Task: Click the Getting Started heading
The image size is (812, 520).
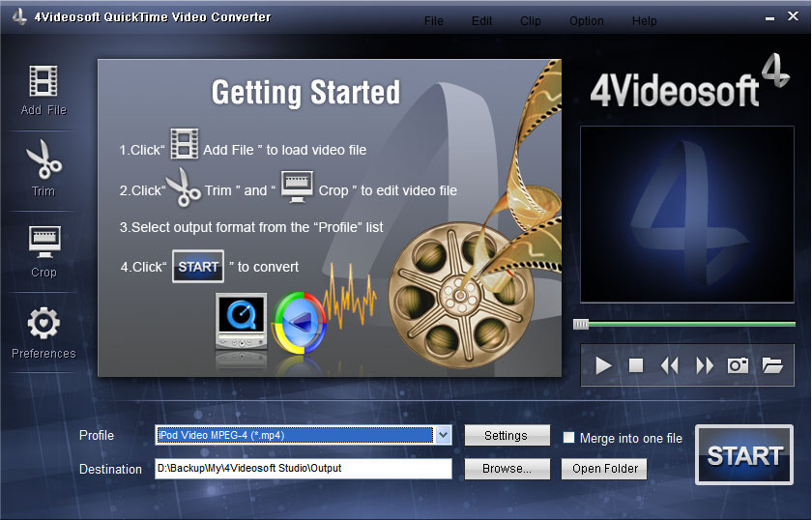Action: point(305,93)
